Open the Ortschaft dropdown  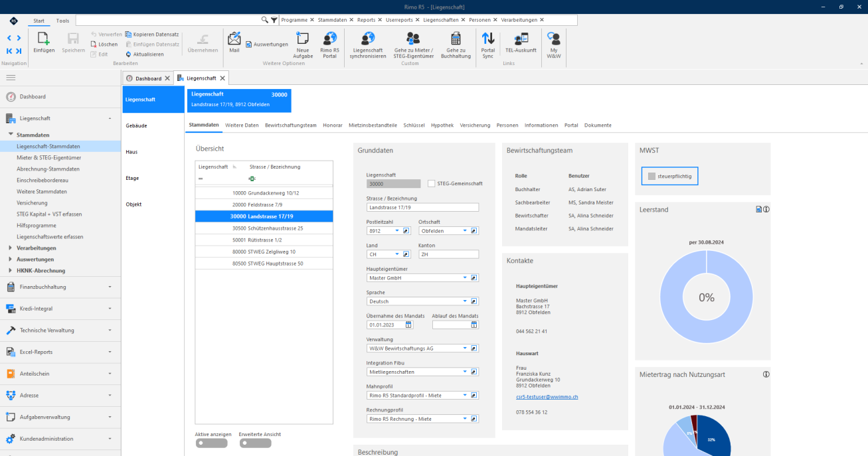pyautogui.click(x=464, y=230)
